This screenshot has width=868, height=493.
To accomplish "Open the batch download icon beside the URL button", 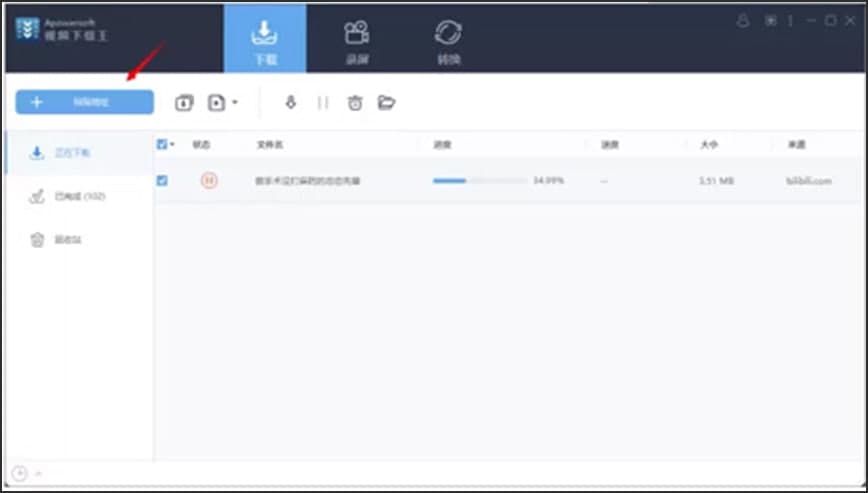I will pos(184,102).
